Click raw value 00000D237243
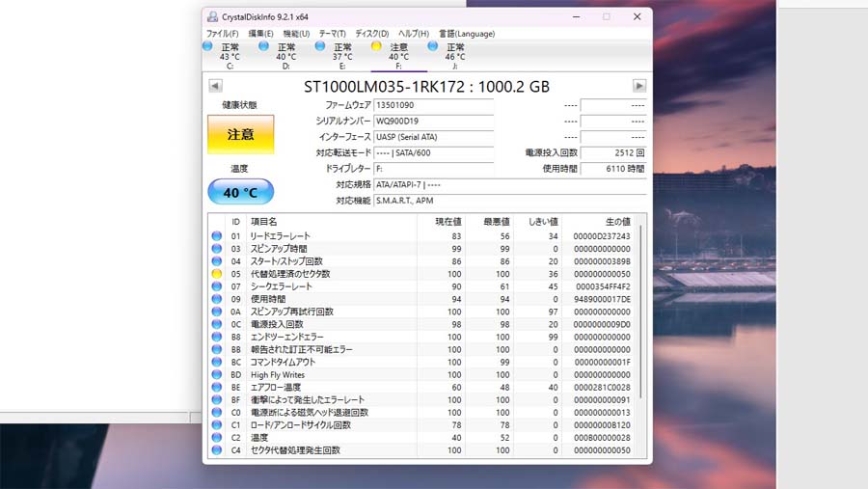 [x=602, y=236]
